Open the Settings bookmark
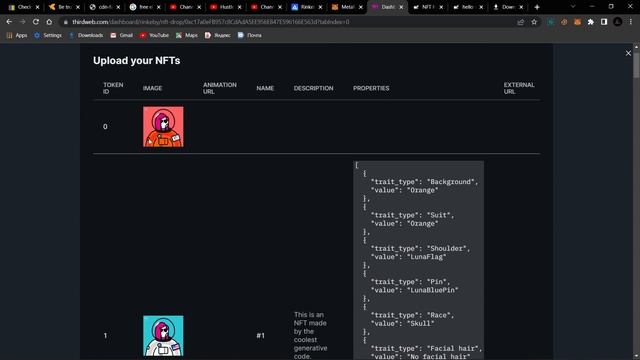The image size is (640, 360). point(48,36)
